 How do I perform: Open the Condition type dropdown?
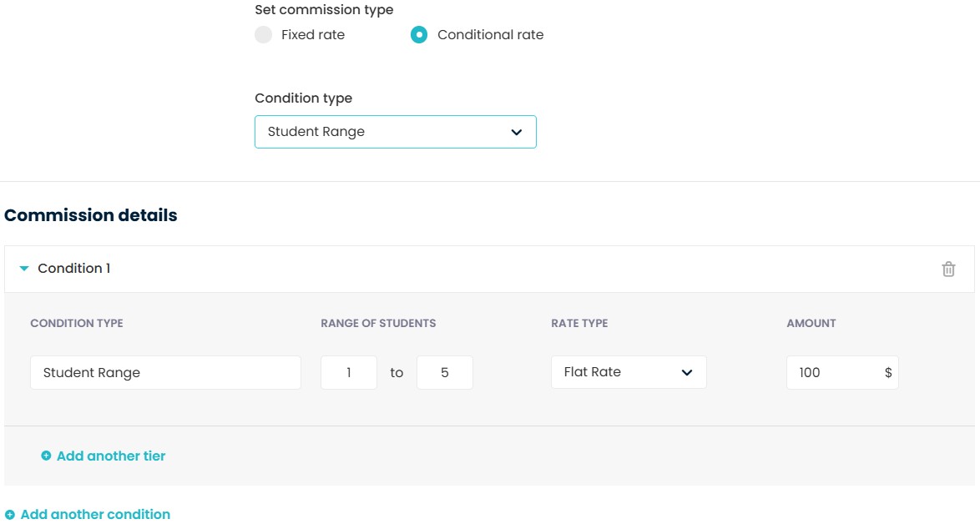[395, 132]
